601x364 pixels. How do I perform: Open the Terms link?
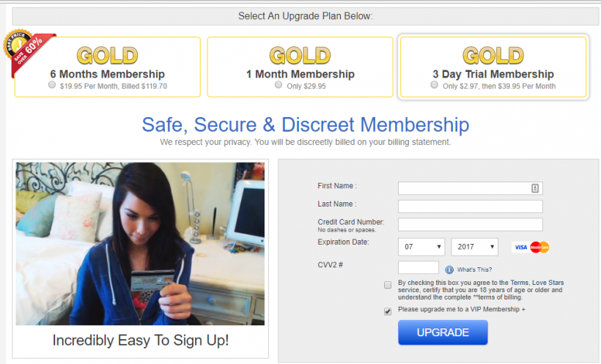click(x=519, y=283)
